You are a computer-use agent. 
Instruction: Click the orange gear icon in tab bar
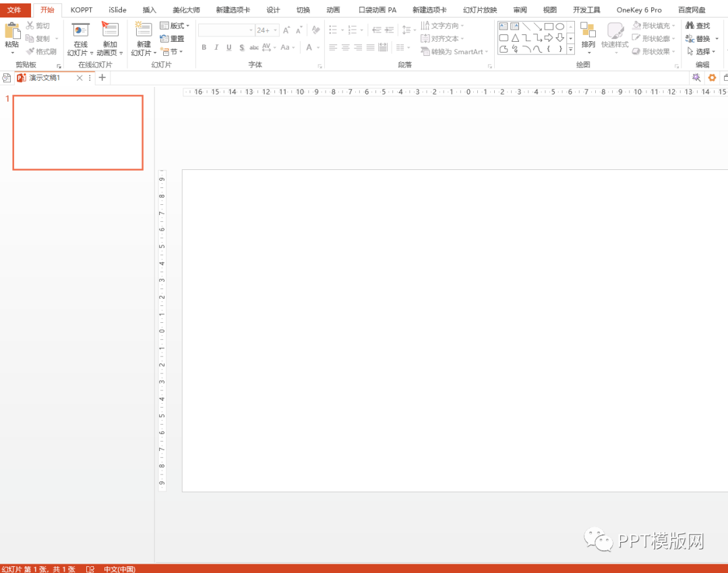click(x=712, y=78)
